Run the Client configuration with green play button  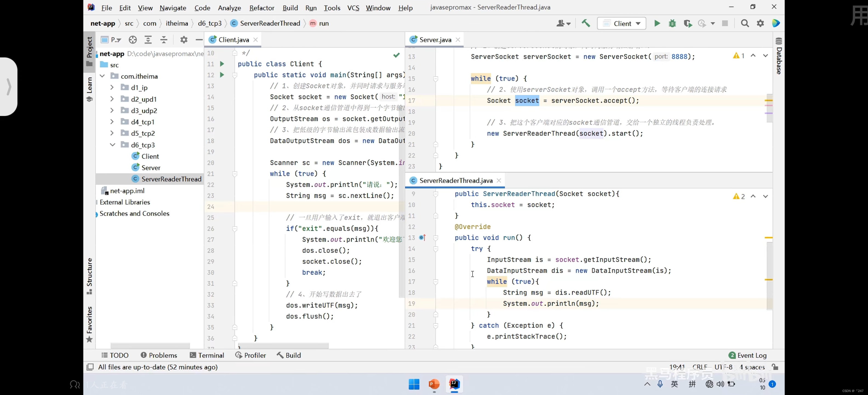[x=657, y=23]
